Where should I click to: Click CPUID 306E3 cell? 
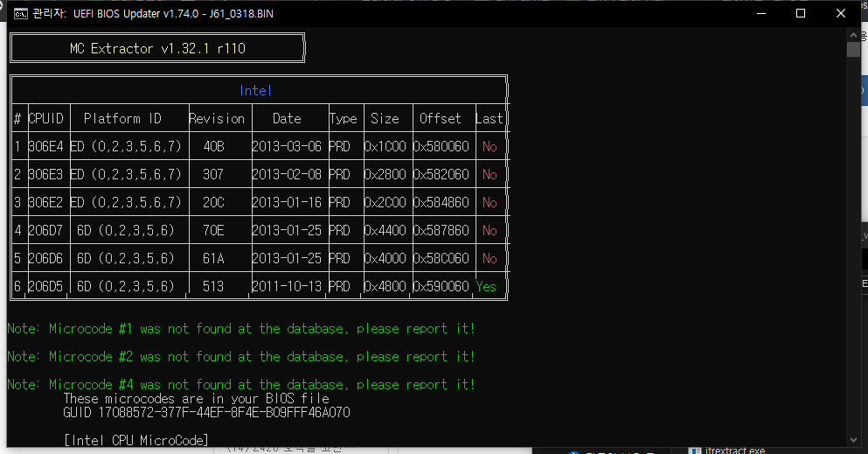(x=46, y=174)
